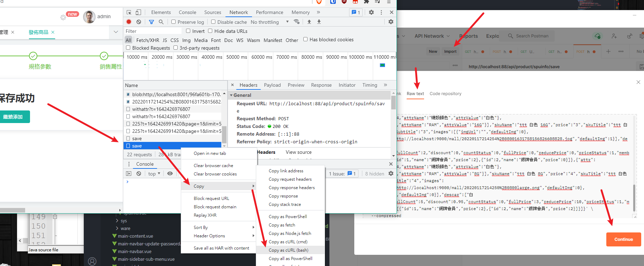Open network conditions wifi icon

pos(297,22)
